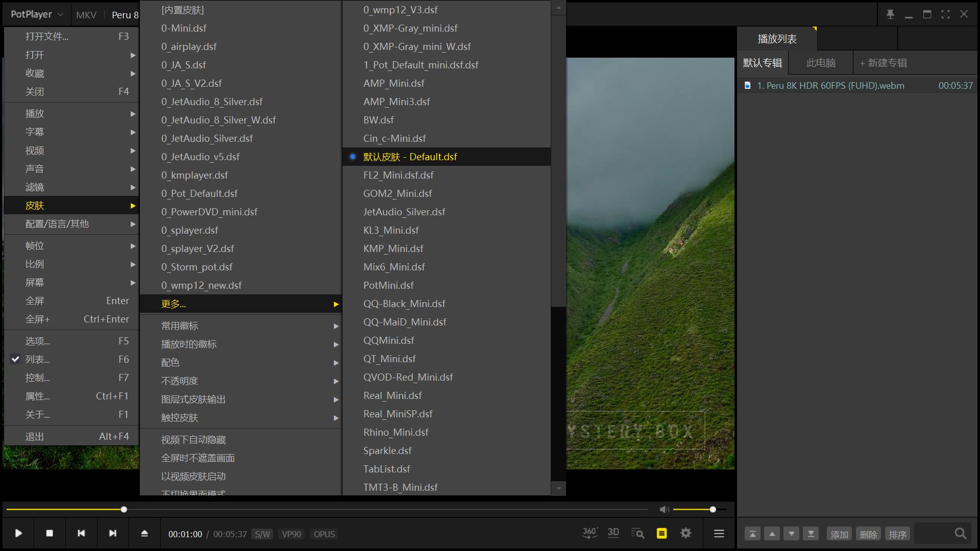Select the 默认皮肤 - Default.dsf radio option
Screen dimensions: 980x551
(x=410, y=157)
